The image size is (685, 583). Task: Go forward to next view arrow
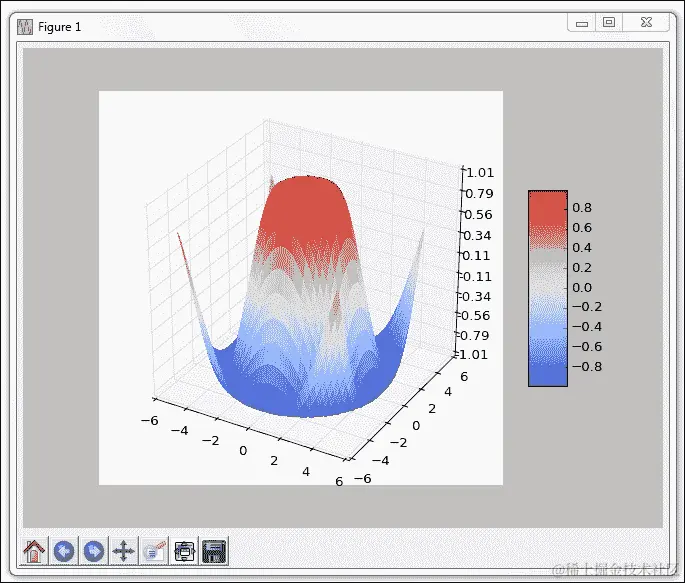coord(93,551)
